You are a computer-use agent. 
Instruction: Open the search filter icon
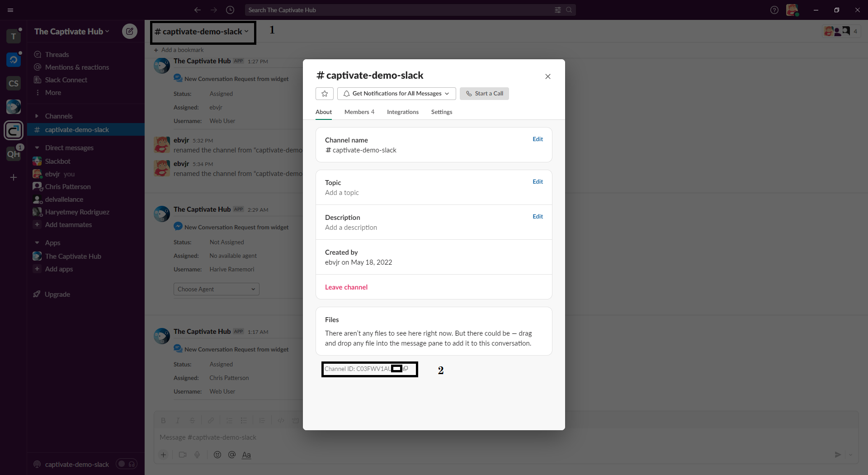tap(558, 10)
